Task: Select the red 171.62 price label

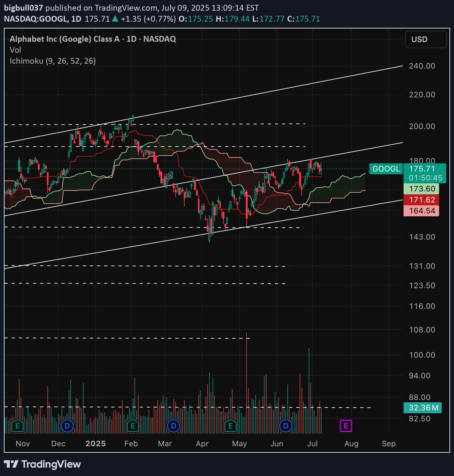Action: (422, 200)
